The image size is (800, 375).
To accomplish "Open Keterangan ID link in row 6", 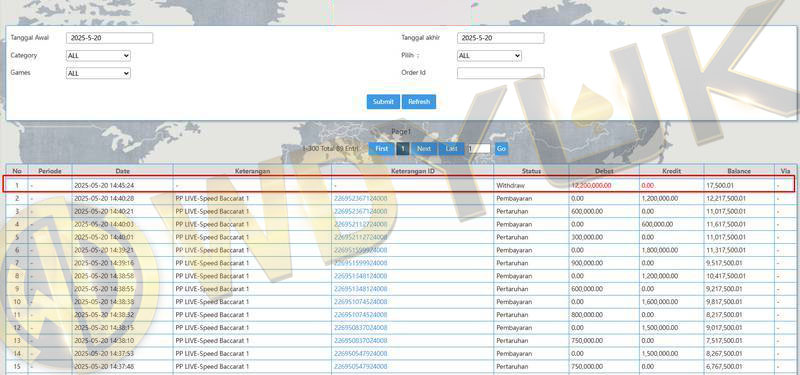I will click(360, 250).
